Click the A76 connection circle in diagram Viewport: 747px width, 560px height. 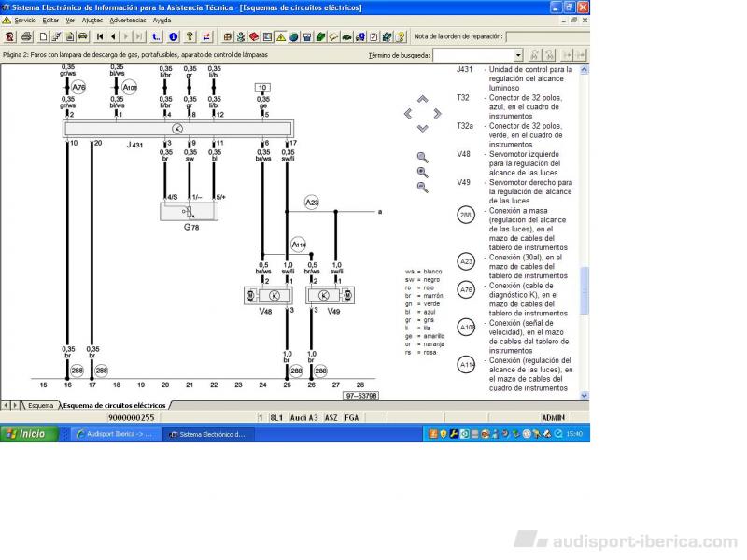pyautogui.click(x=78, y=87)
